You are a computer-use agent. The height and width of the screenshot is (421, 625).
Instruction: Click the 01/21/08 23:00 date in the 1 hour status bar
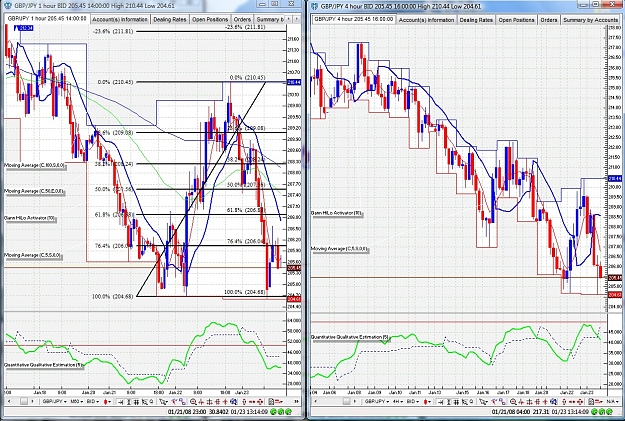pyautogui.click(x=187, y=412)
